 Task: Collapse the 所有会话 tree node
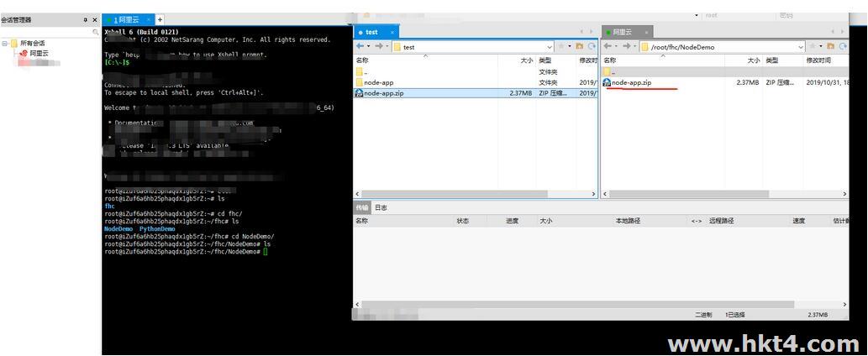tap(6, 43)
